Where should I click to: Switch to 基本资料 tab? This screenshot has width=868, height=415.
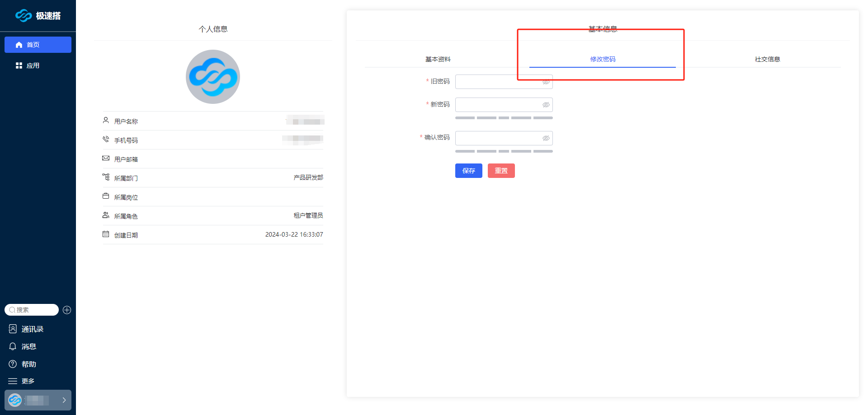click(438, 59)
